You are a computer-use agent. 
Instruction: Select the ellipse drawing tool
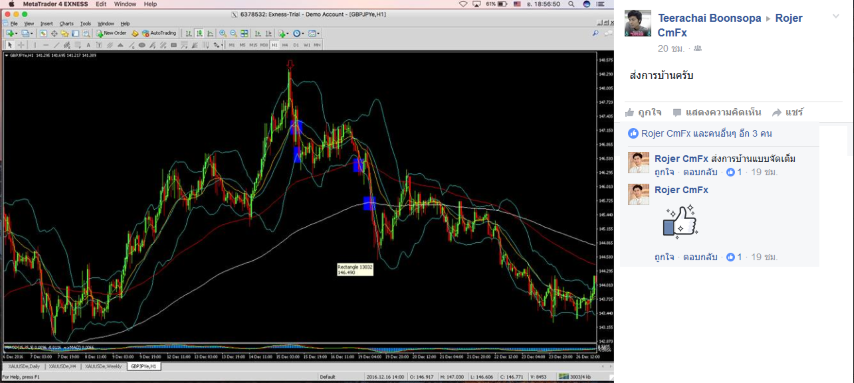(142, 45)
